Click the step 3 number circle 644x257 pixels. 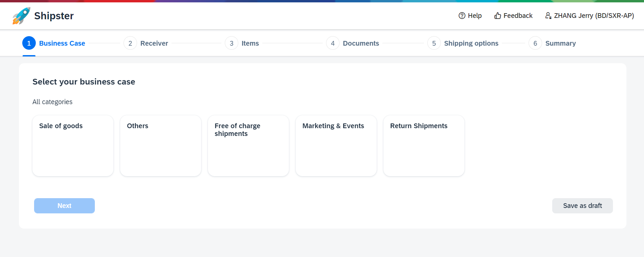(232, 43)
